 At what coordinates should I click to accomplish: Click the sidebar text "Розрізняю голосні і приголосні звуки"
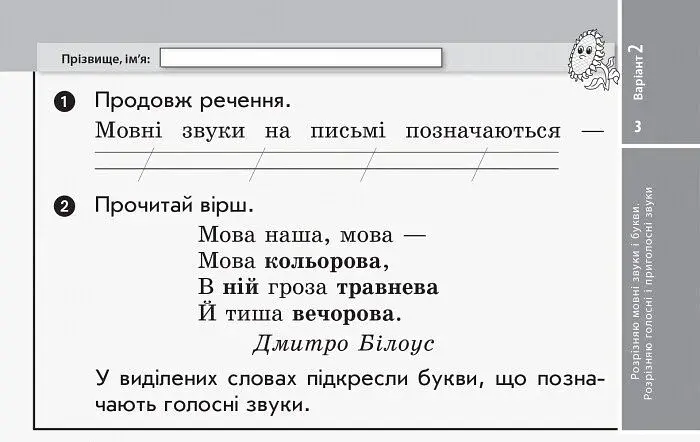pos(649,293)
